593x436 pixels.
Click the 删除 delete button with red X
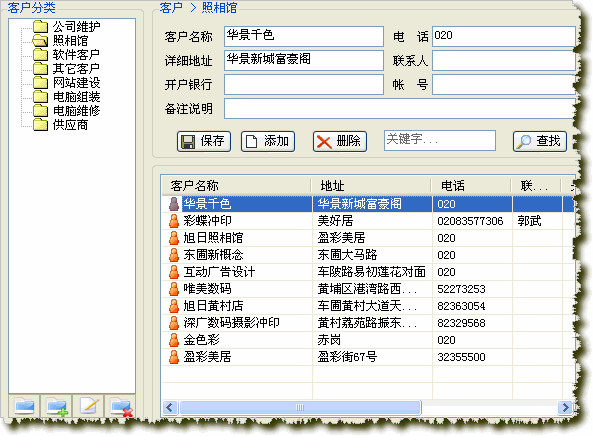coord(340,141)
